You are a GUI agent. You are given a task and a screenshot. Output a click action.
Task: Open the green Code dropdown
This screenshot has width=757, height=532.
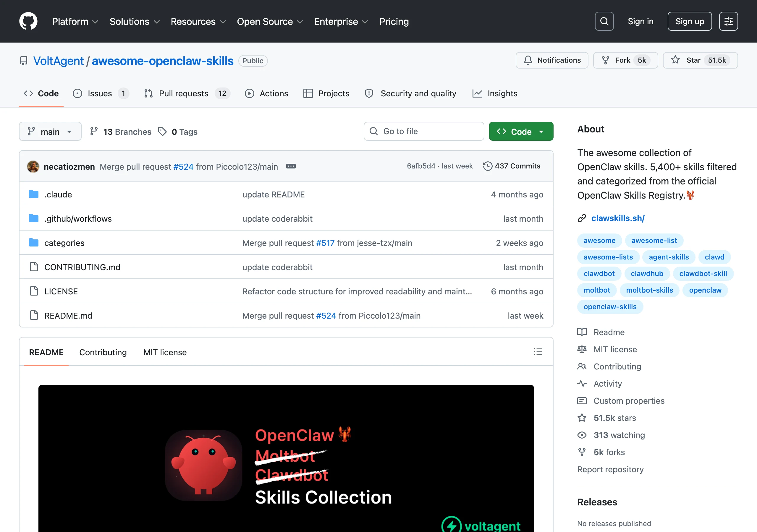tap(521, 132)
